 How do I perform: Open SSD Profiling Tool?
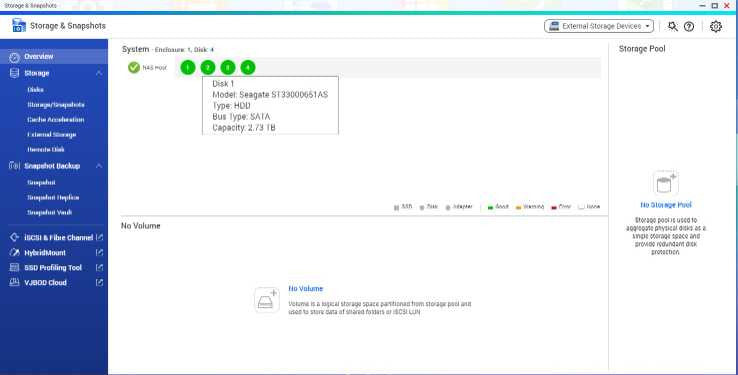coord(53,268)
